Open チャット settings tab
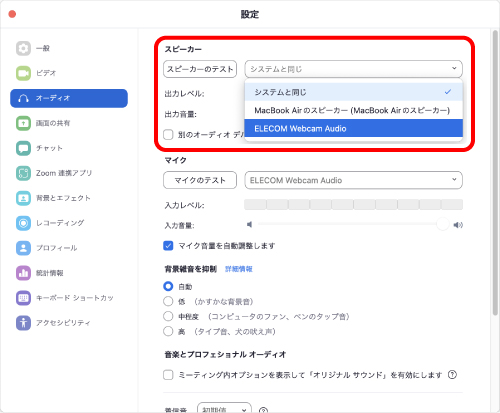 coord(69,148)
